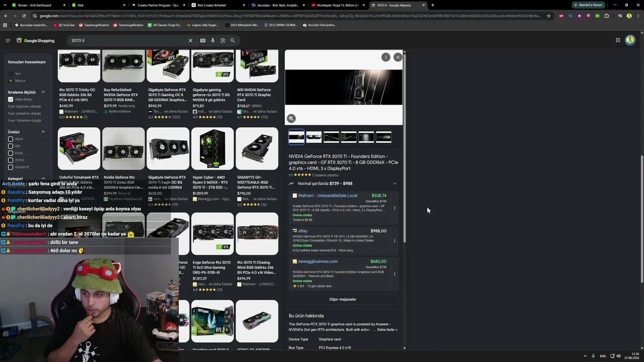Click the browser address bar URL
The image size is (644, 362).
click(x=289, y=16)
